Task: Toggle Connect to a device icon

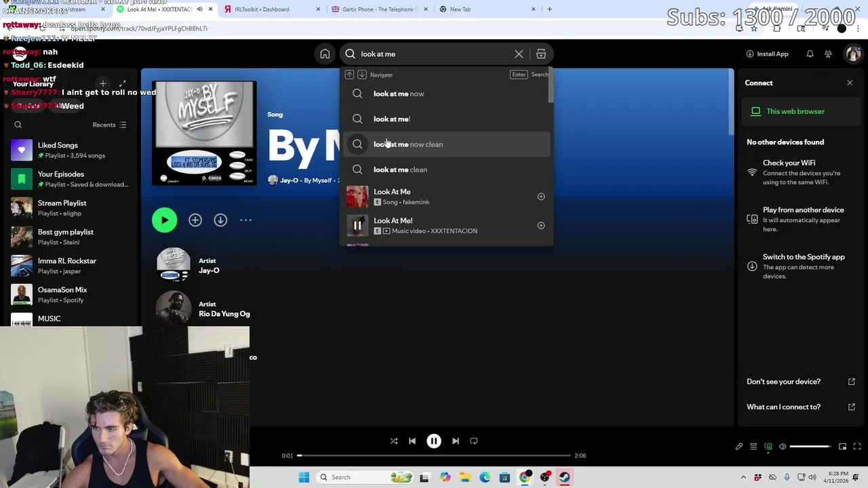Action: pyautogui.click(x=768, y=447)
